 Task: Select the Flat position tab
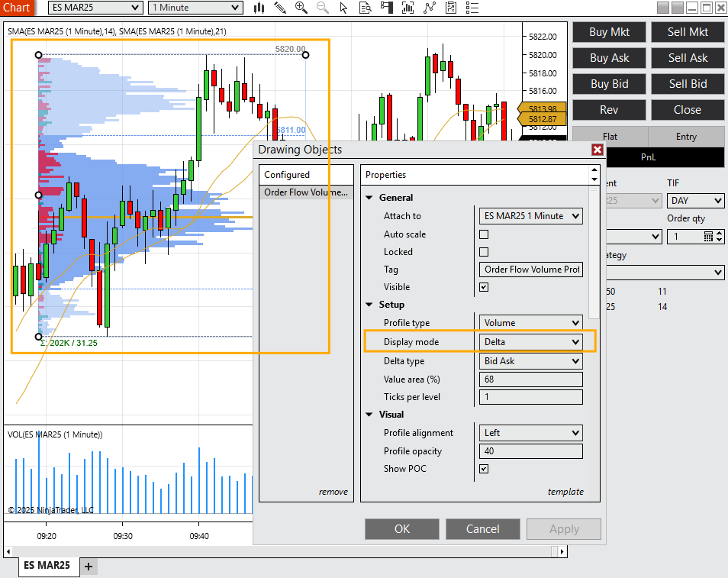610,137
